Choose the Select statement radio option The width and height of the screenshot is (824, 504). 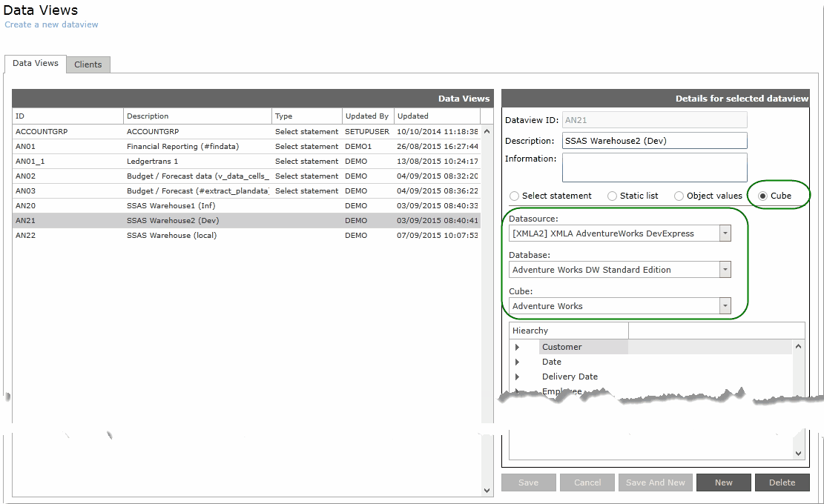pos(515,196)
